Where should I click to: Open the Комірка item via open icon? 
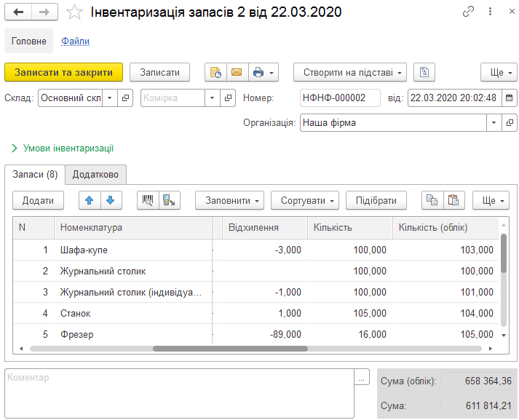pyautogui.click(x=228, y=98)
